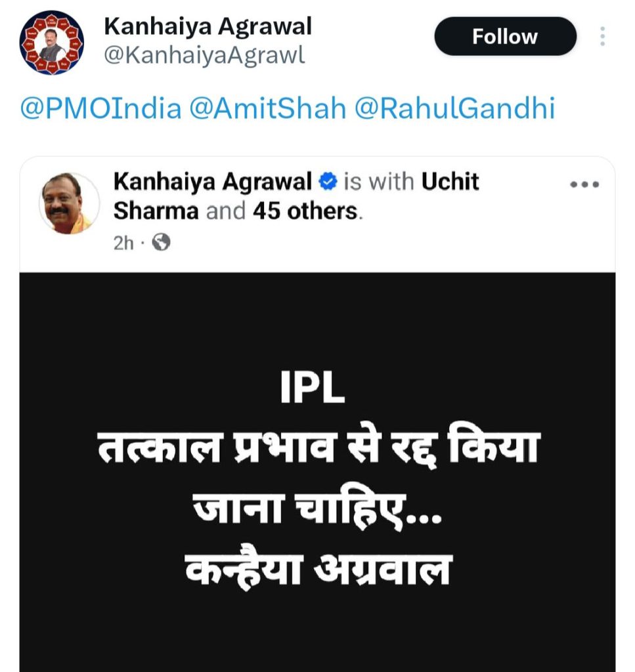Screen dimensions: 635x672
Task: Click the blue verified badge icon
Action: pyautogui.click(x=328, y=182)
